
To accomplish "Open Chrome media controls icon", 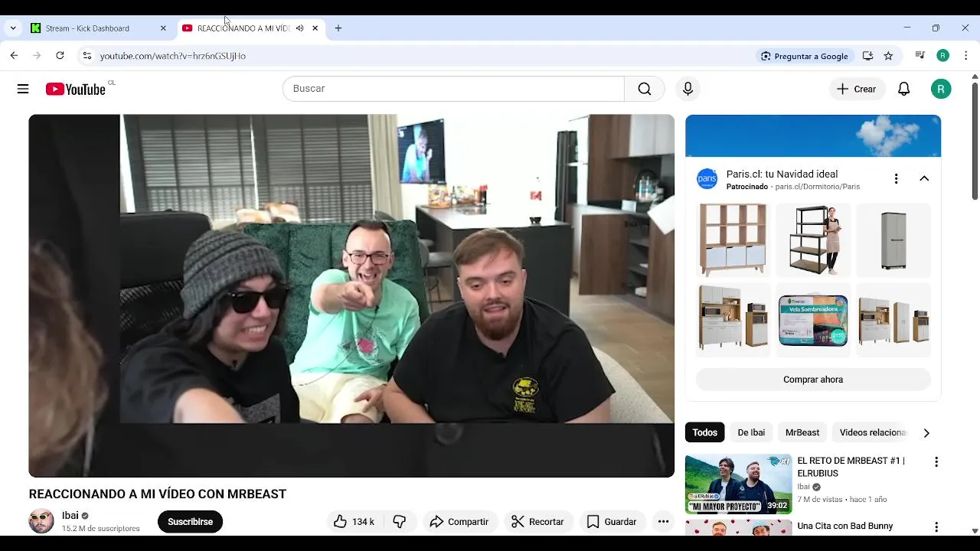I will (x=920, y=56).
